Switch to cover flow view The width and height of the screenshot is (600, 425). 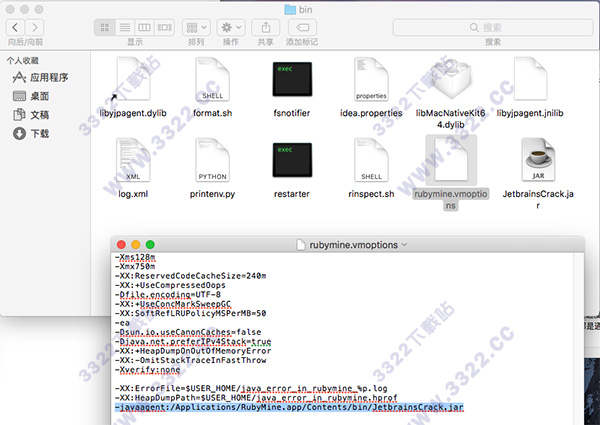point(165,27)
